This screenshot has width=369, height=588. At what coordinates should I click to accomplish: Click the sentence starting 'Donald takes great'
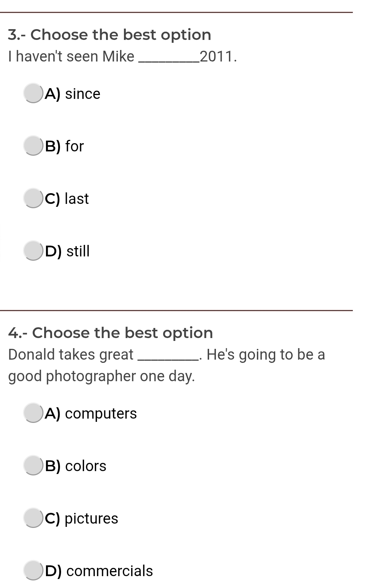point(71,355)
